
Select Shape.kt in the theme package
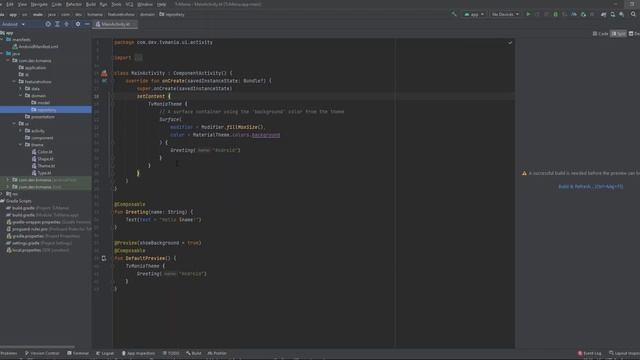tap(43, 159)
